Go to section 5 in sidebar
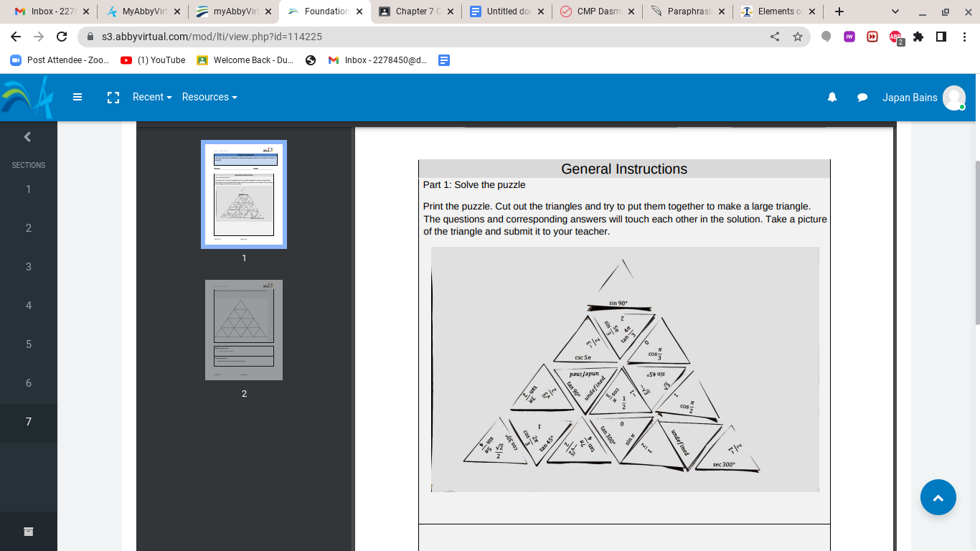Image resolution: width=980 pixels, height=551 pixels. pos(29,344)
